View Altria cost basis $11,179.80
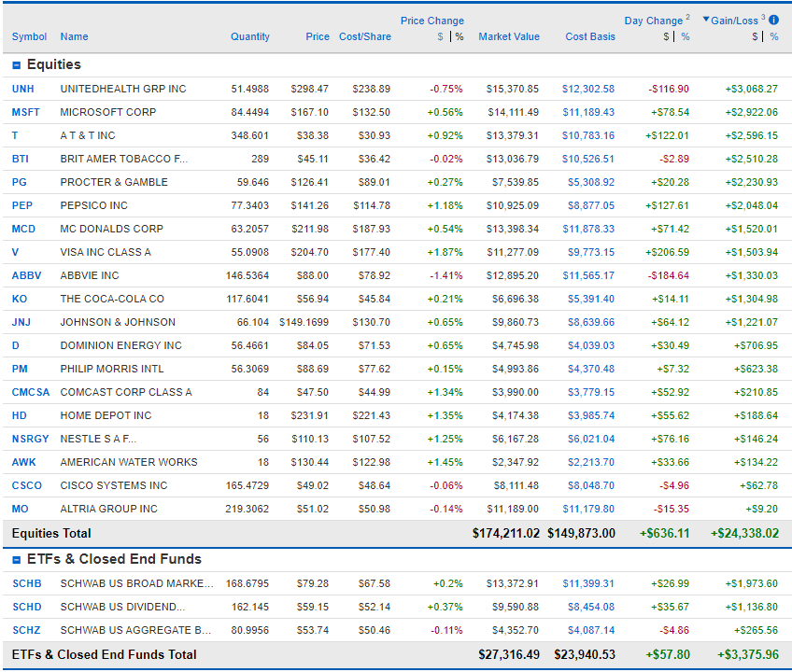Screen dimensions: 792x672 pos(589,509)
